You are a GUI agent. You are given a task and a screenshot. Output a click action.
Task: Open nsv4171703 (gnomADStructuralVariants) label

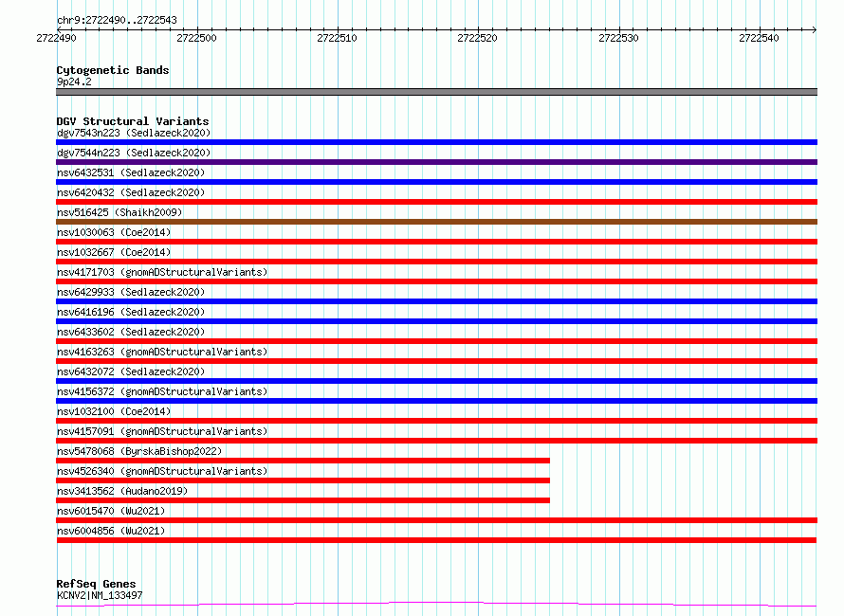(x=162, y=272)
